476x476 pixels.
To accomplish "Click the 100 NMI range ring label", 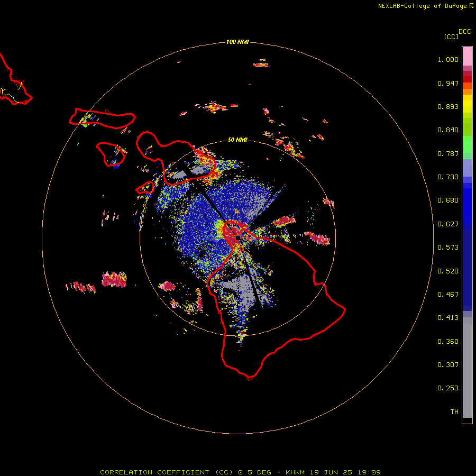I will 237,42.
